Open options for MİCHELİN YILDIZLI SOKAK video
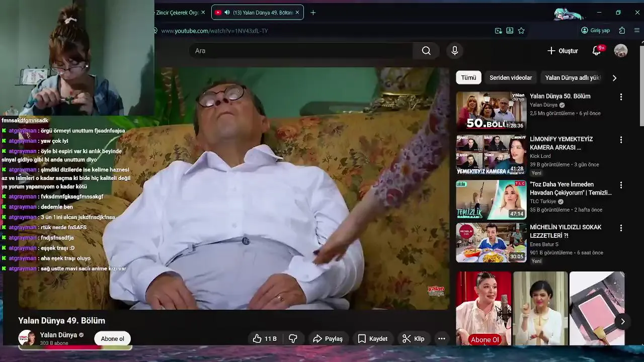The height and width of the screenshot is (362, 644). (621, 228)
